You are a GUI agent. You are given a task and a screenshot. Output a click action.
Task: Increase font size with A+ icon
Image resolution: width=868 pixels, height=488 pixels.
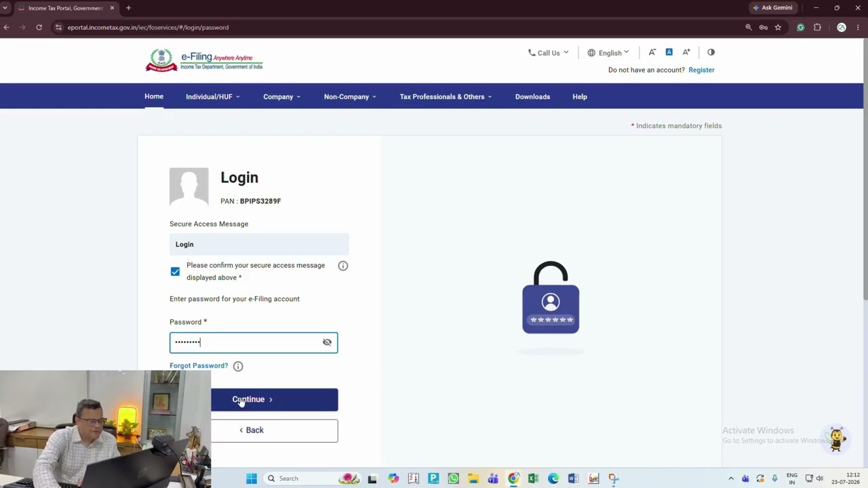click(686, 52)
